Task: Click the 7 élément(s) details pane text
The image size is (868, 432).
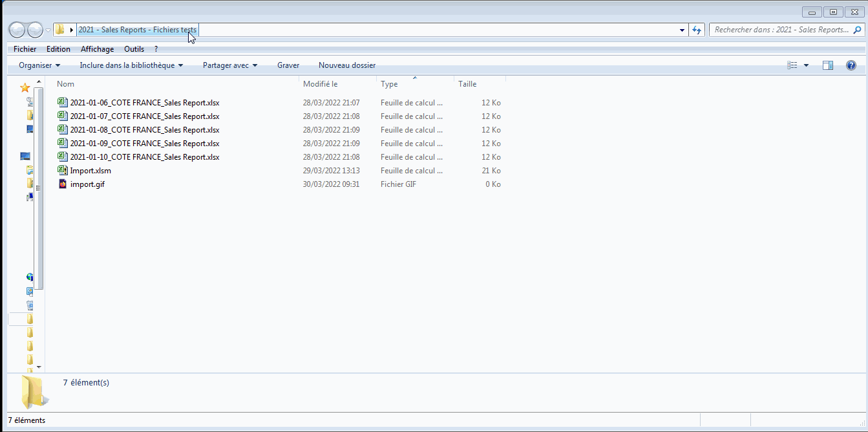Action: click(x=86, y=383)
